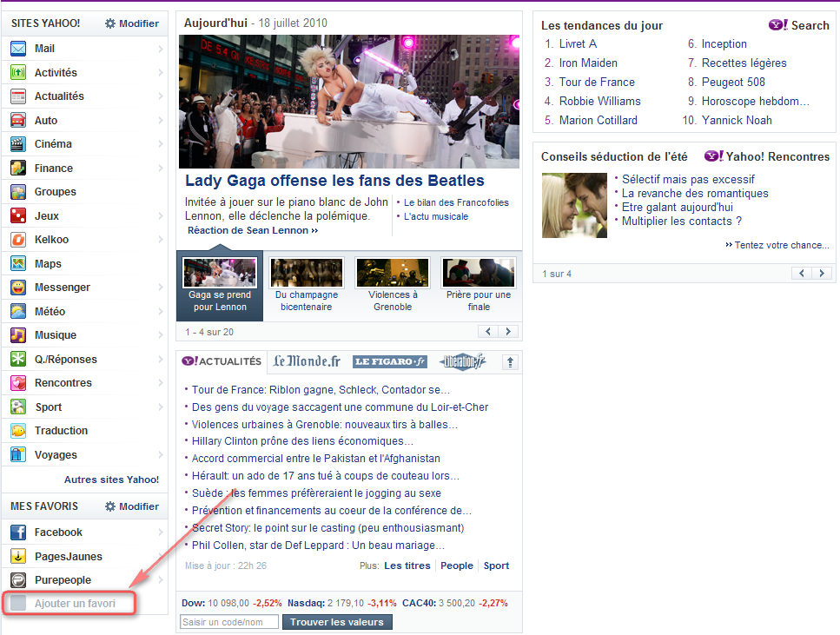Click Réaction de Sean Lennon link
840x635 pixels.
(x=253, y=230)
